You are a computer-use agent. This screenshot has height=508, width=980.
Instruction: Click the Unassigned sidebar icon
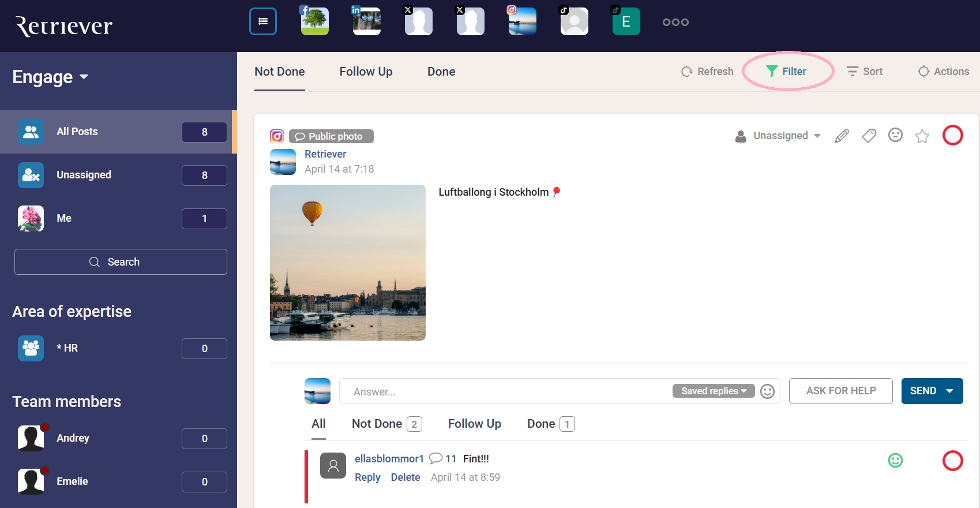coord(31,175)
